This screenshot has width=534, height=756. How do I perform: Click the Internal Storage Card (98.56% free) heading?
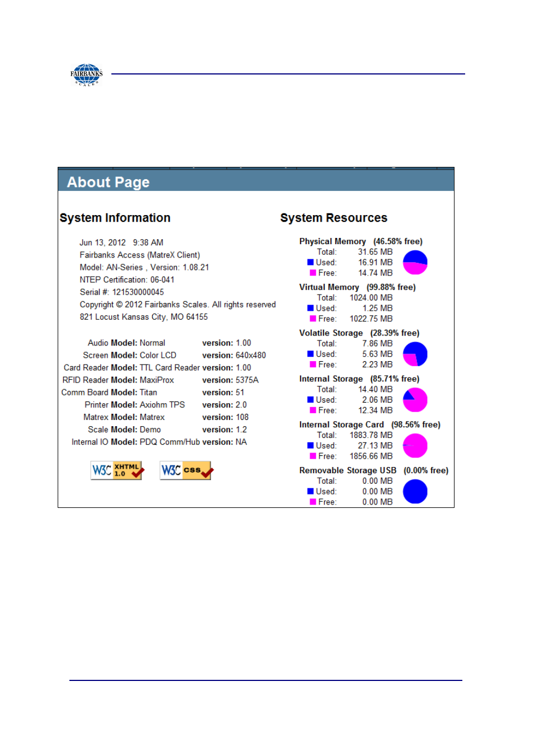coord(370,425)
